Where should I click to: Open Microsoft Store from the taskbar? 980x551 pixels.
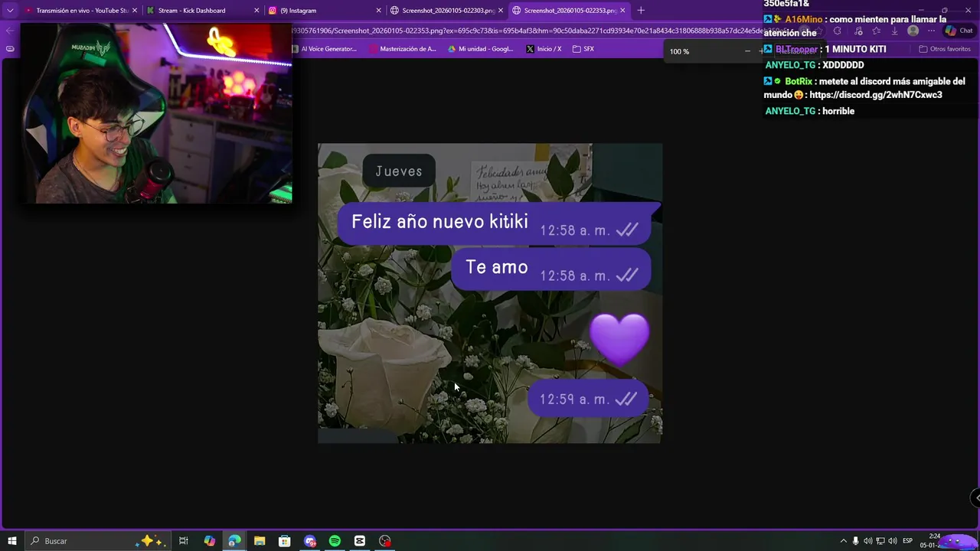tap(285, 541)
